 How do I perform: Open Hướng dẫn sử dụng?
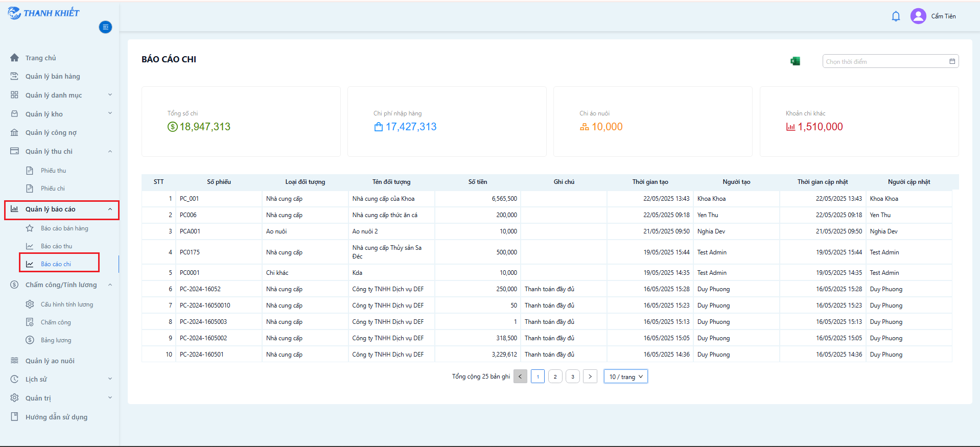point(56,417)
